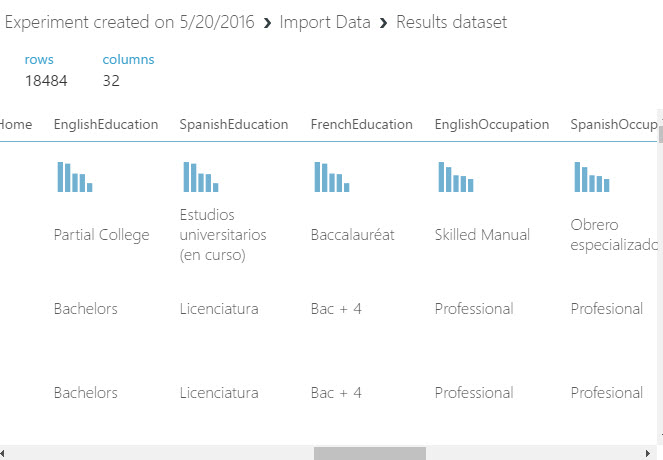
Task: Select the Partial College cell
Action: [x=102, y=235]
